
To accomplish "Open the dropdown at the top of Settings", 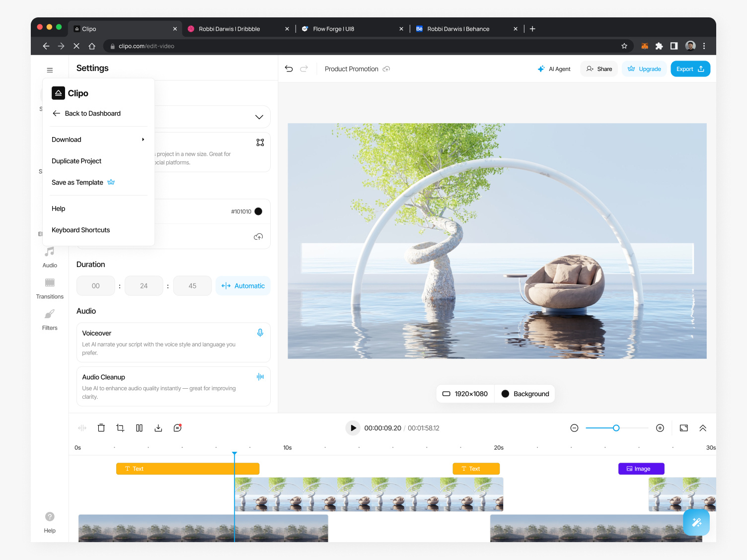I will [x=258, y=117].
